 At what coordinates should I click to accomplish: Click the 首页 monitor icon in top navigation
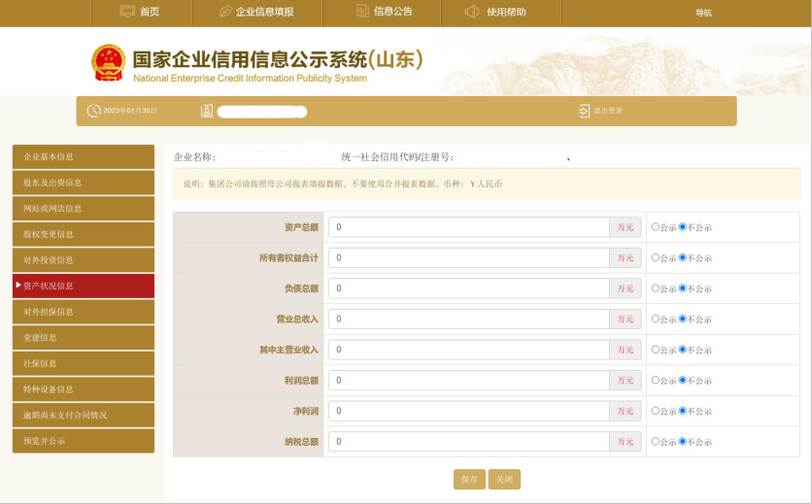click(127, 12)
